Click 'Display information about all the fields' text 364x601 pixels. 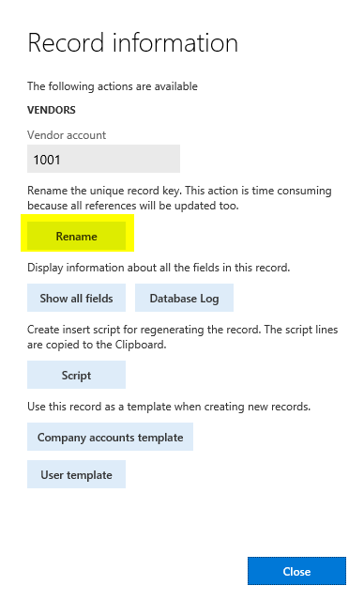coord(159,268)
